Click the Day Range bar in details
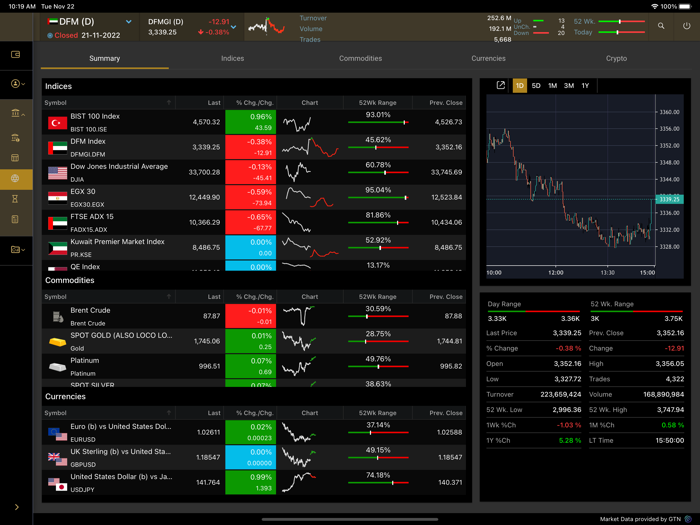Screen dimensions: 700x525 pyautogui.click(x=533, y=311)
